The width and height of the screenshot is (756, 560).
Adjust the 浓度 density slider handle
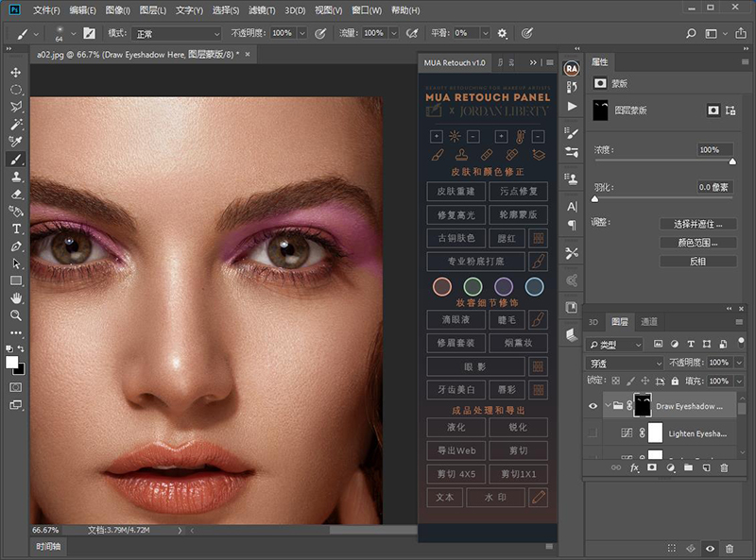pos(732,161)
